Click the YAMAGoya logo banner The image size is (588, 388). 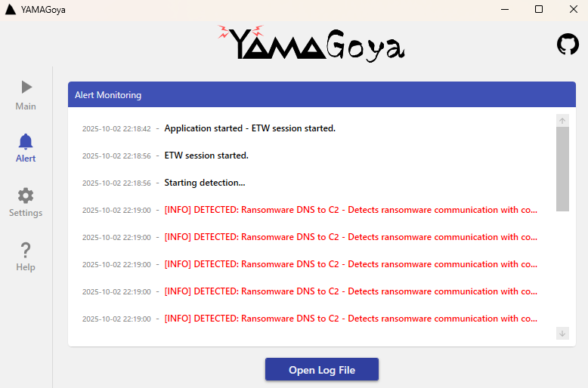[311, 44]
